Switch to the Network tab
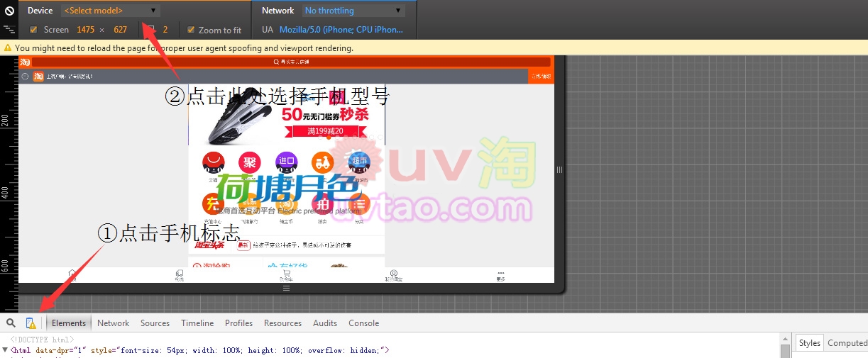The height and width of the screenshot is (358, 868). coord(113,323)
